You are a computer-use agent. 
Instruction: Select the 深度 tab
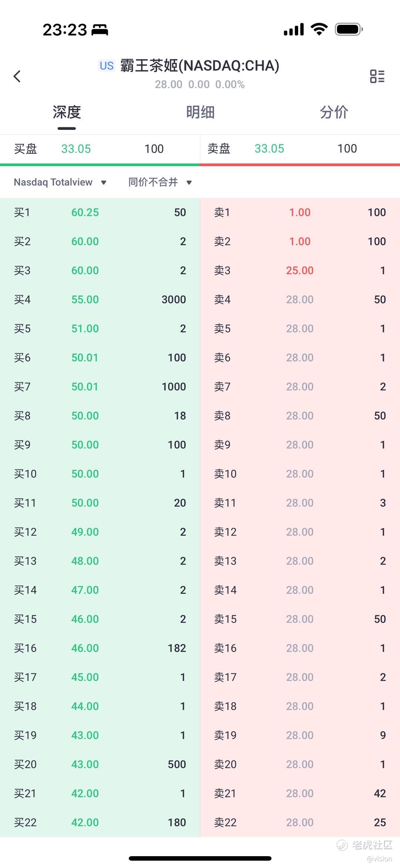pos(67,112)
